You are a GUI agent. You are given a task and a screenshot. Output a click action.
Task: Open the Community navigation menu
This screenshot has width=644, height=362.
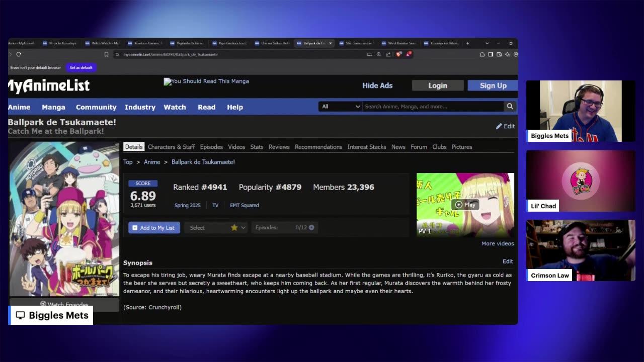click(x=96, y=107)
